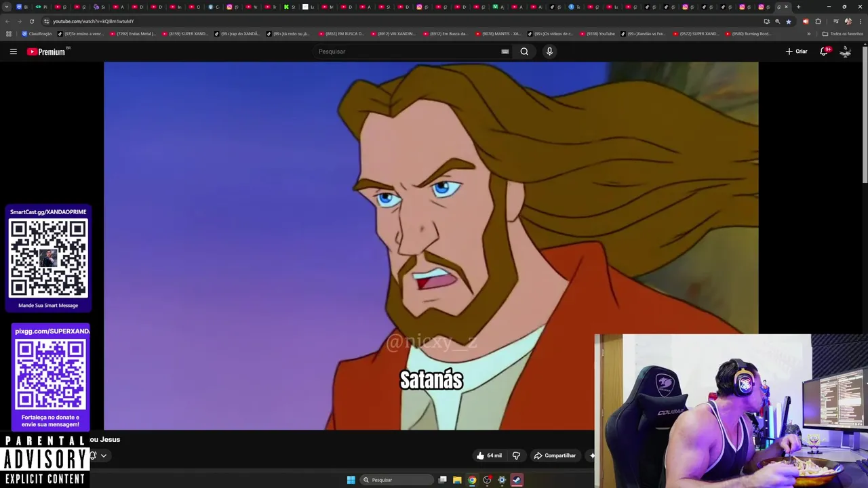Open the Enéas Metal bookmark

[x=133, y=34]
